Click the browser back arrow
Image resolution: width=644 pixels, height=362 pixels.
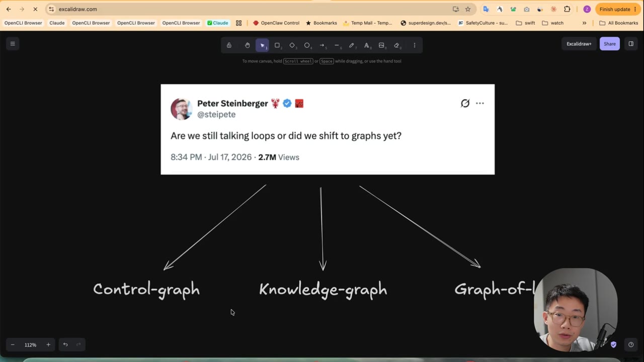9,9
